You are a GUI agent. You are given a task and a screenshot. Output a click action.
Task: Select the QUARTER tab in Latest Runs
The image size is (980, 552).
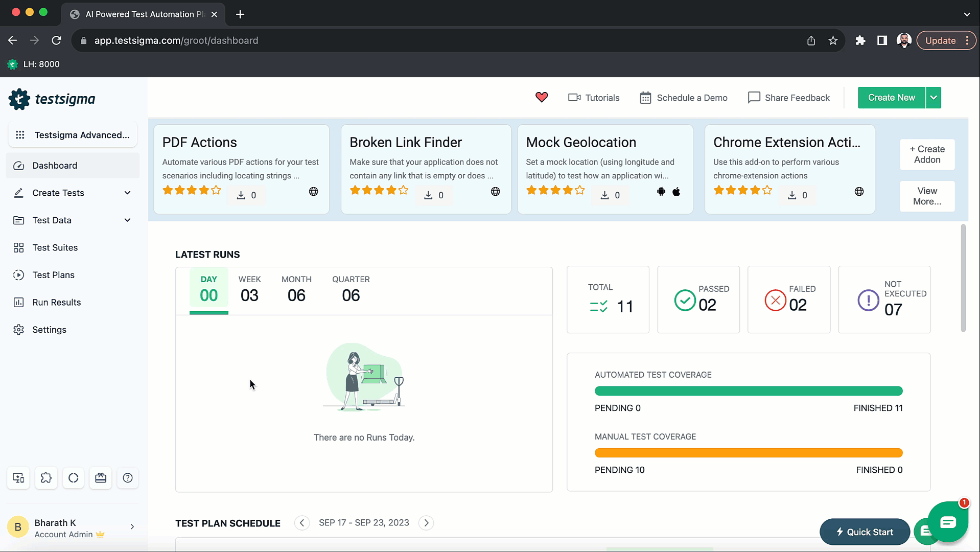tap(351, 290)
